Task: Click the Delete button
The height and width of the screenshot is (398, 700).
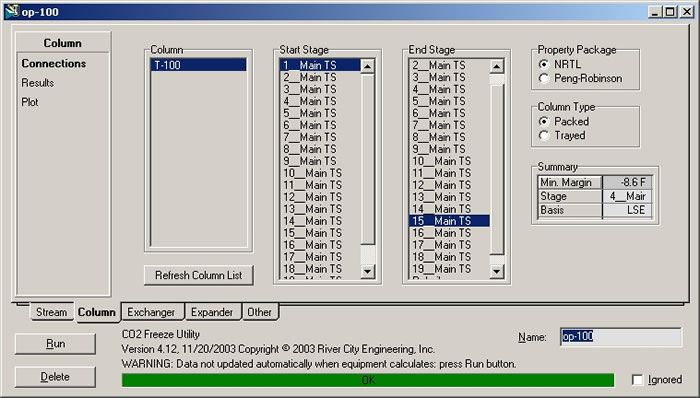Action: click(x=55, y=377)
